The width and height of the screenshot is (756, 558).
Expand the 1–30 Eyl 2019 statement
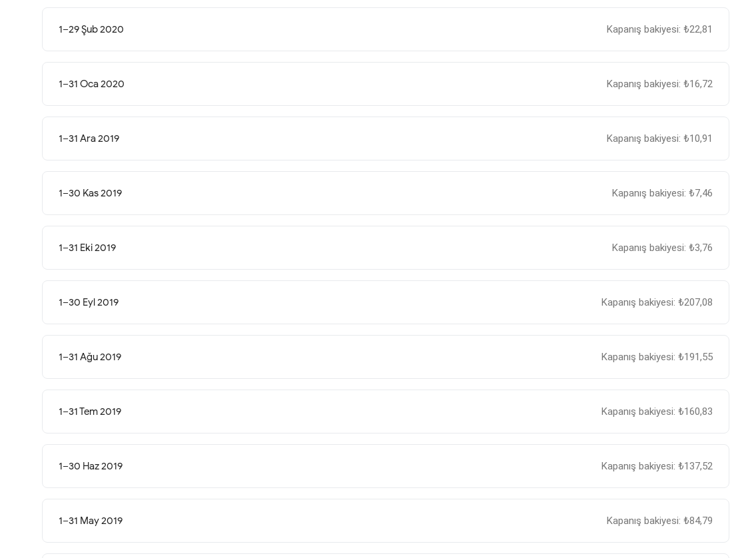[385, 302]
